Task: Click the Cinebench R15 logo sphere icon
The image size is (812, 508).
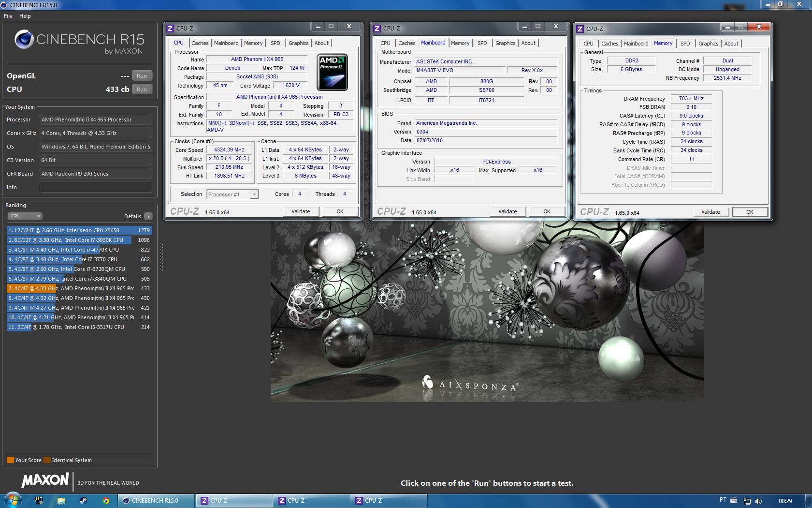Action: [24, 40]
